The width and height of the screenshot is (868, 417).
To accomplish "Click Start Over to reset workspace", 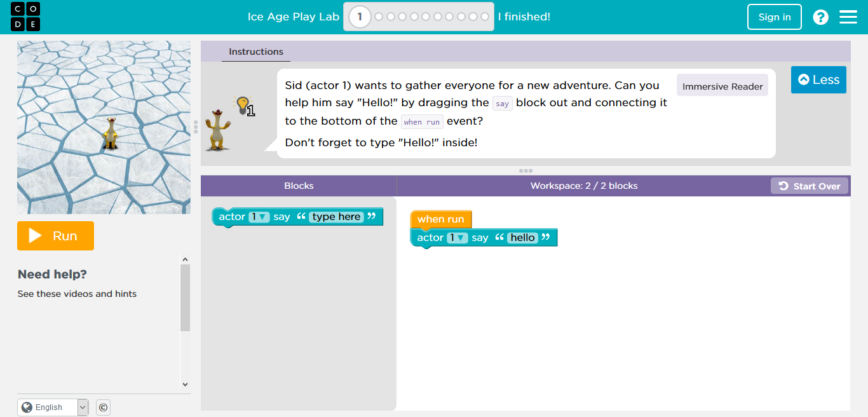I will pyautogui.click(x=810, y=186).
